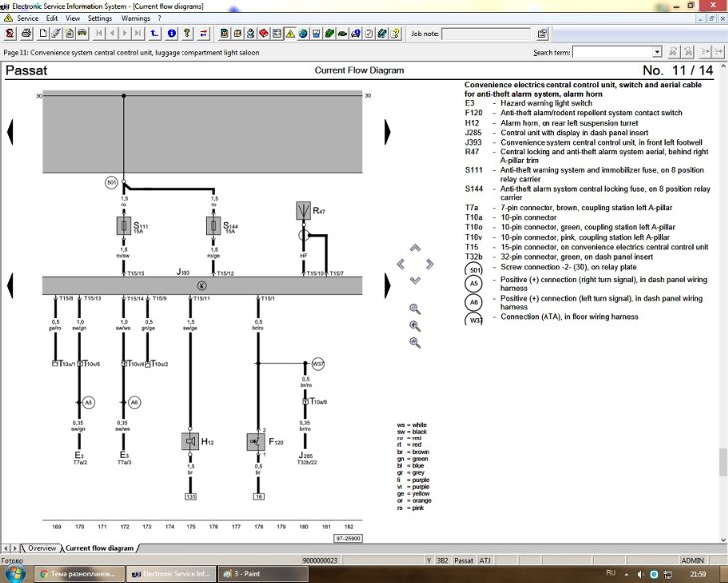Click the red book icon
The height and width of the screenshot is (583, 728).
[263, 33]
